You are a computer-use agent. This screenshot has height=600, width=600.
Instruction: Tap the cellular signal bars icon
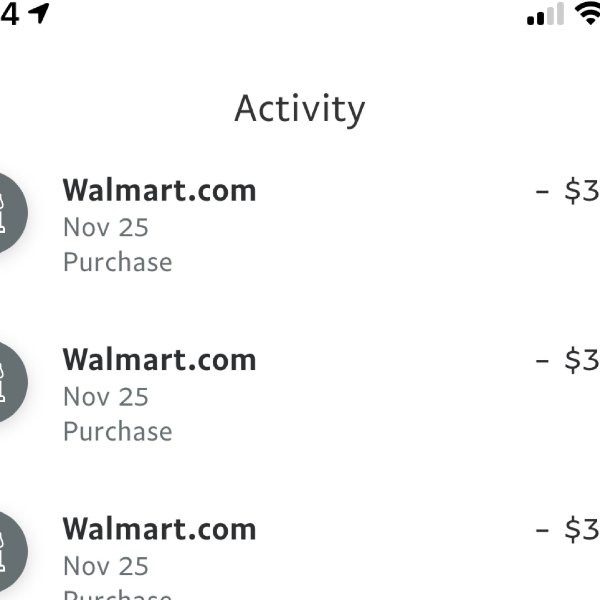pyautogui.click(x=545, y=14)
